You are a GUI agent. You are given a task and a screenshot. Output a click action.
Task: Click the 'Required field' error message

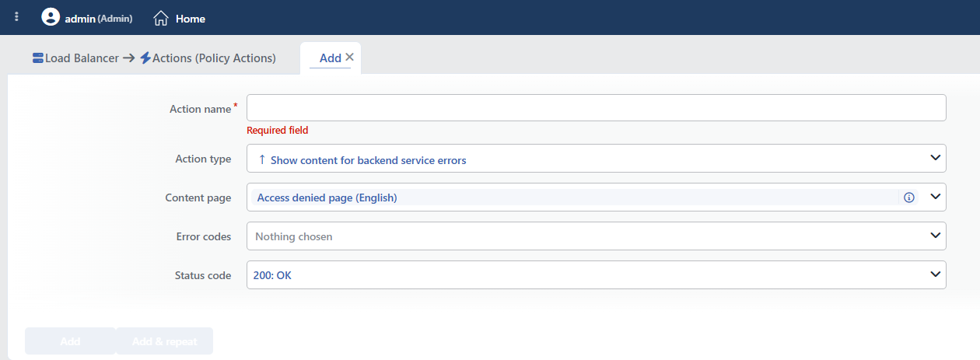click(278, 131)
